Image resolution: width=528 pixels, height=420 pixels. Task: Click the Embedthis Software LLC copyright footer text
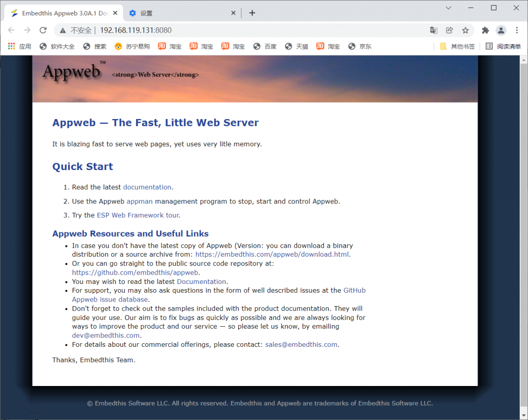260,403
